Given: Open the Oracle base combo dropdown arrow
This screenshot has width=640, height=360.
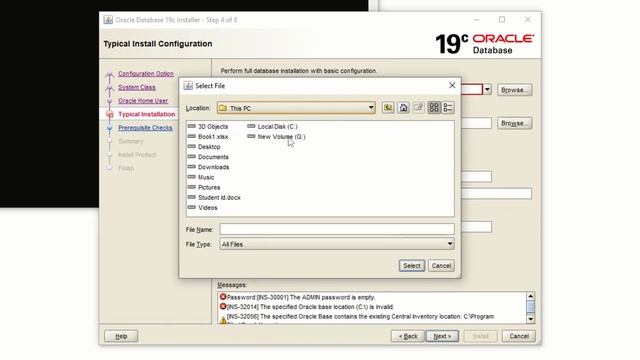Looking at the screenshot, I should [x=487, y=89].
